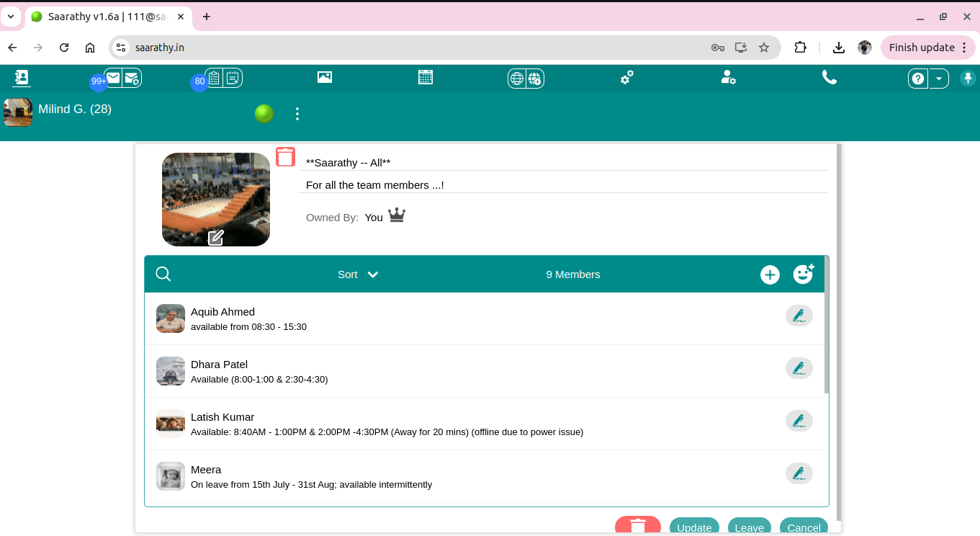The image size is (980, 536).
Task: Open the tasks clipboard showing 80 count
Action: pyautogui.click(x=214, y=77)
